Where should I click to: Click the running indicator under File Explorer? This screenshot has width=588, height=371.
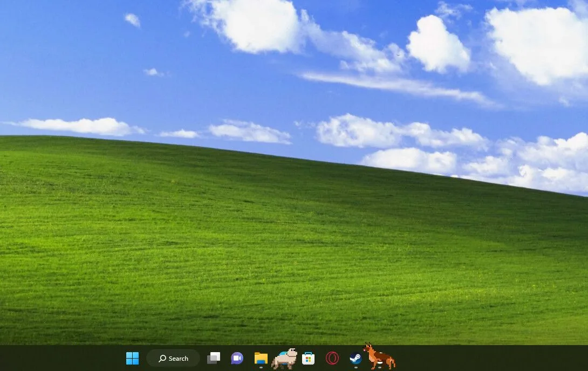point(261,367)
